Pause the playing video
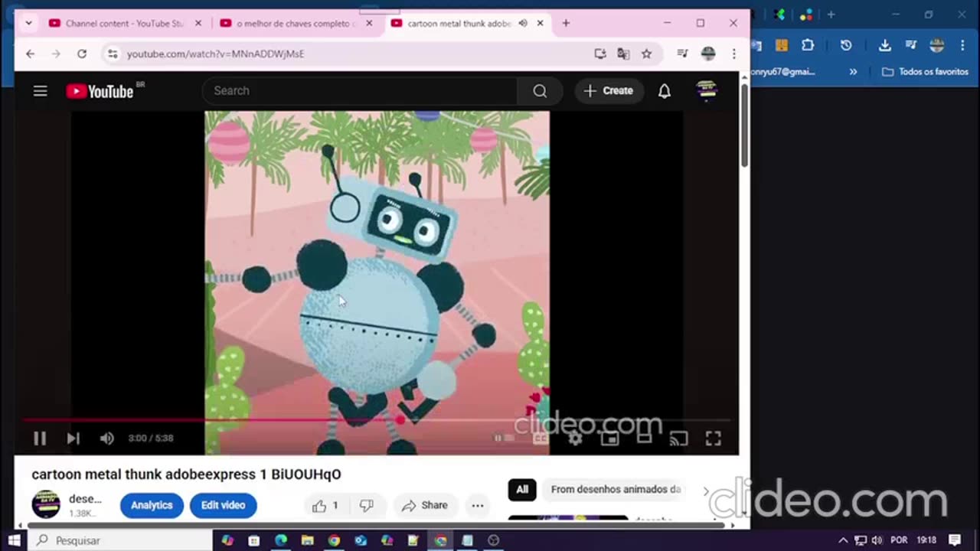This screenshot has width=980, height=551. tap(40, 439)
